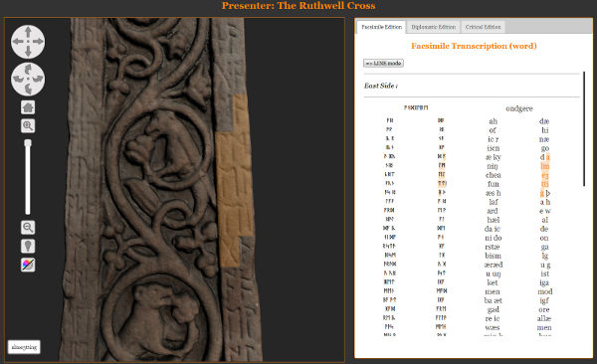Viewport: 597px width, 364px height.
Task: Click the rotate arrows navigation control
Action: click(x=28, y=79)
